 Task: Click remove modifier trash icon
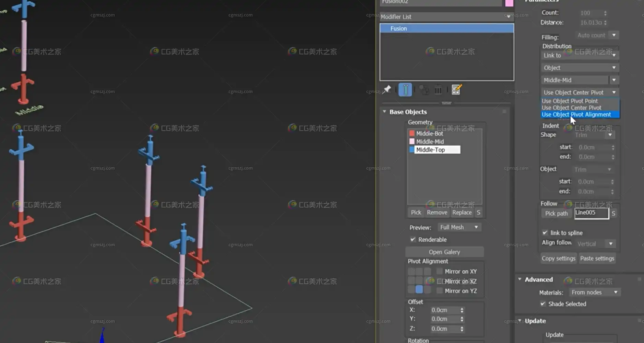point(438,90)
